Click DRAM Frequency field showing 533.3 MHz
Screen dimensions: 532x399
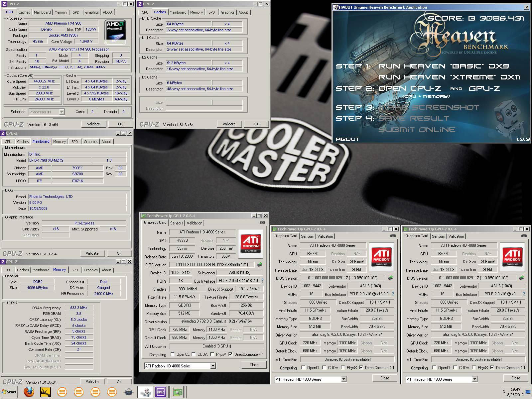tap(79, 308)
